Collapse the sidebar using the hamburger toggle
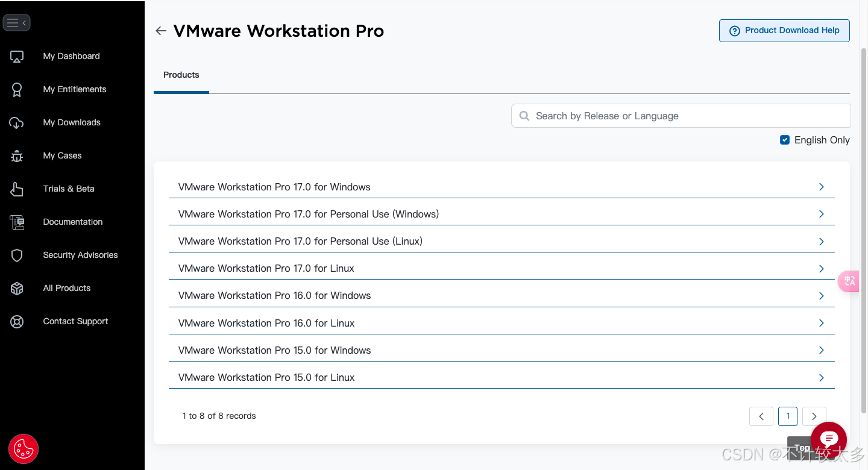868x470 pixels. pos(16,23)
